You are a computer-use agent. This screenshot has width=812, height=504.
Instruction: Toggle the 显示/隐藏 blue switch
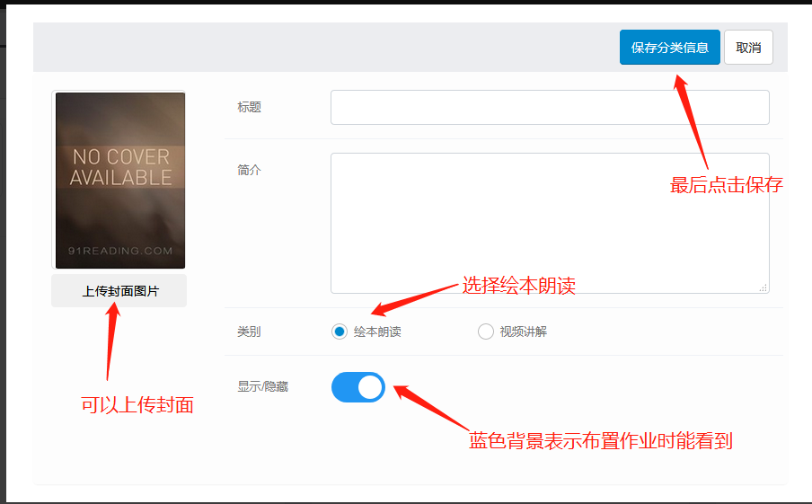pyautogui.click(x=358, y=387)
